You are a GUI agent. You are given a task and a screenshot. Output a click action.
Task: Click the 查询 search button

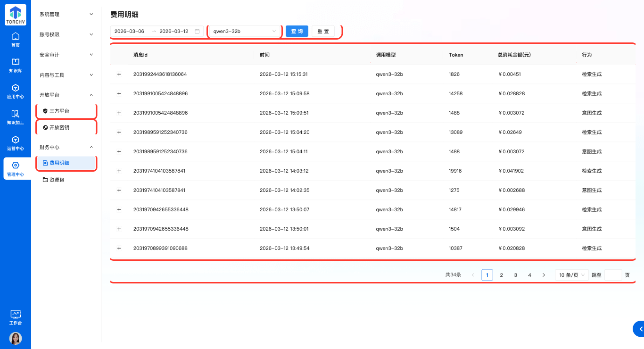click(297, 32)
